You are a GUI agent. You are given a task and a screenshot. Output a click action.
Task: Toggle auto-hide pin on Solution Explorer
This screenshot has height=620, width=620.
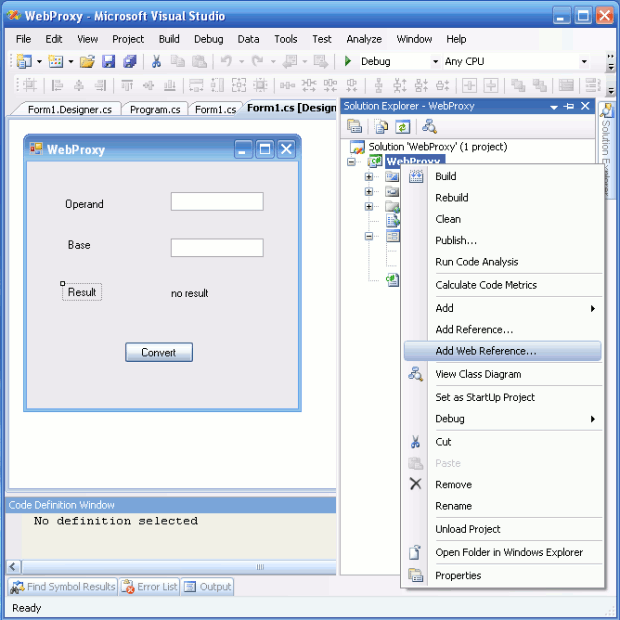point(569,106)
